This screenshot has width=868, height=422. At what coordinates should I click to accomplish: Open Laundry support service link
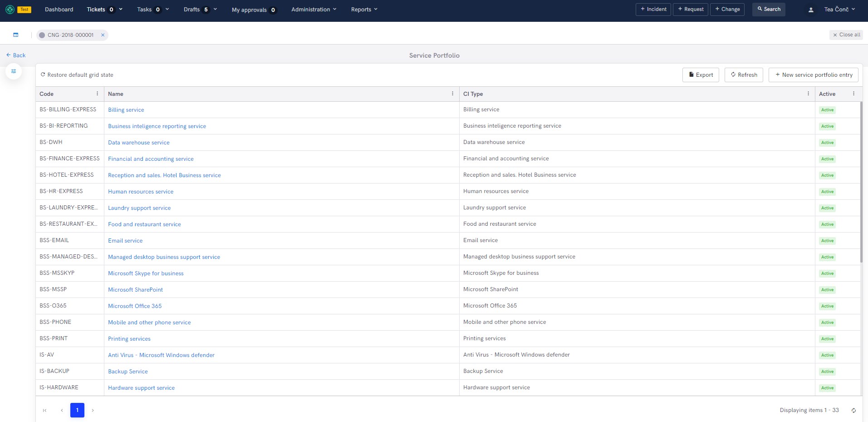(139, 208)
